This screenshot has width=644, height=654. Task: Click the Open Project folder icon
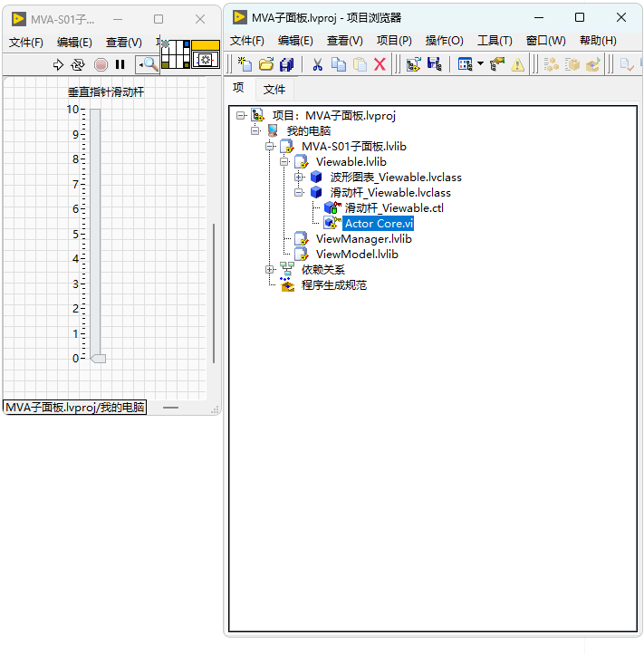266,64
